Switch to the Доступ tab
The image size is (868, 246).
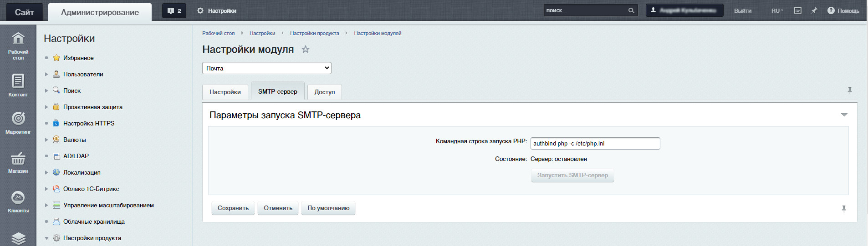pos(325,92)
